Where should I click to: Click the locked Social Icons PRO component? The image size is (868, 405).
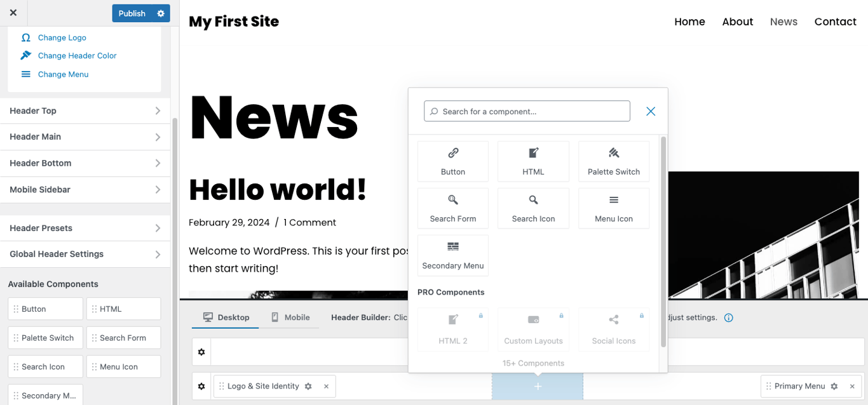tap(613, 329)
